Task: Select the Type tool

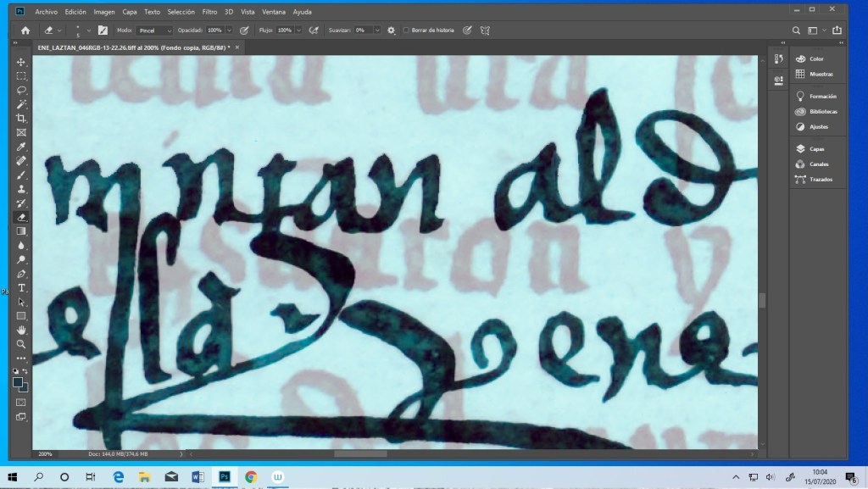Action: pyautogui.click(x=21, y=287)
